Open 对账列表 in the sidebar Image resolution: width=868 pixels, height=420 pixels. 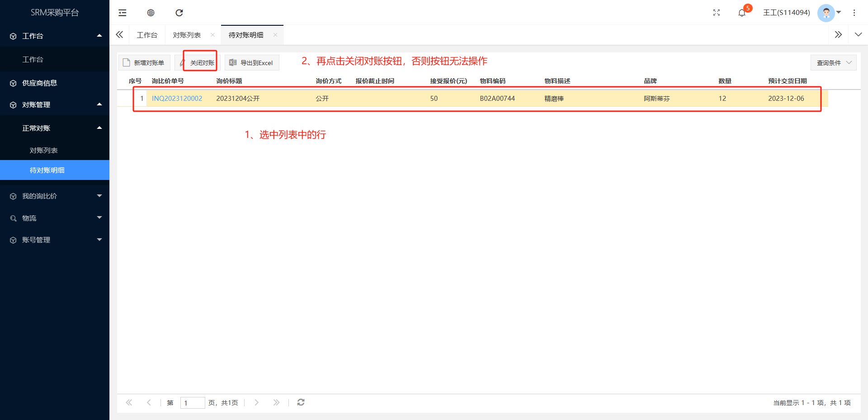(43, 150)
